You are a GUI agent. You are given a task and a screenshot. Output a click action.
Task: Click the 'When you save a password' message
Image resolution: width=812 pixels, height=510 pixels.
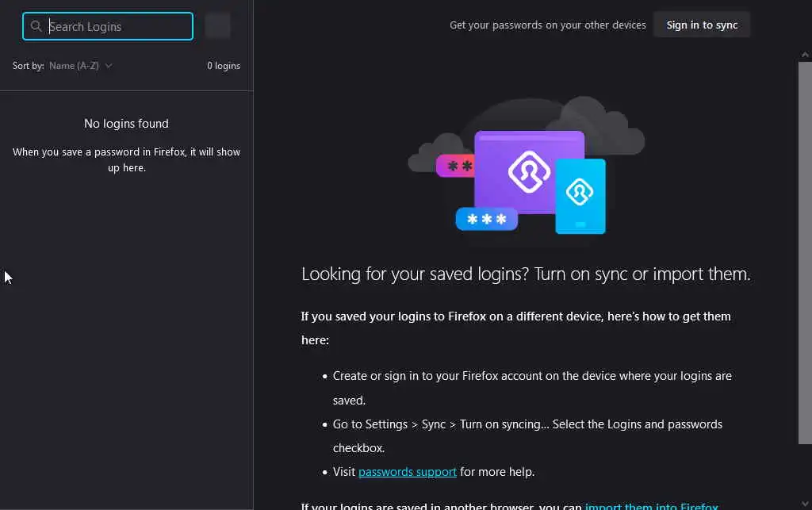click(126, 159)
